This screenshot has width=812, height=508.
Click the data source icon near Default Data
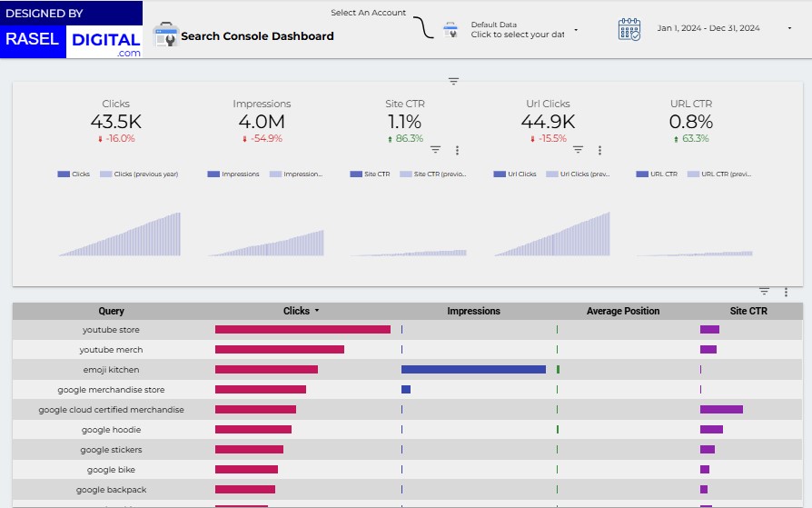pos(451,30)
